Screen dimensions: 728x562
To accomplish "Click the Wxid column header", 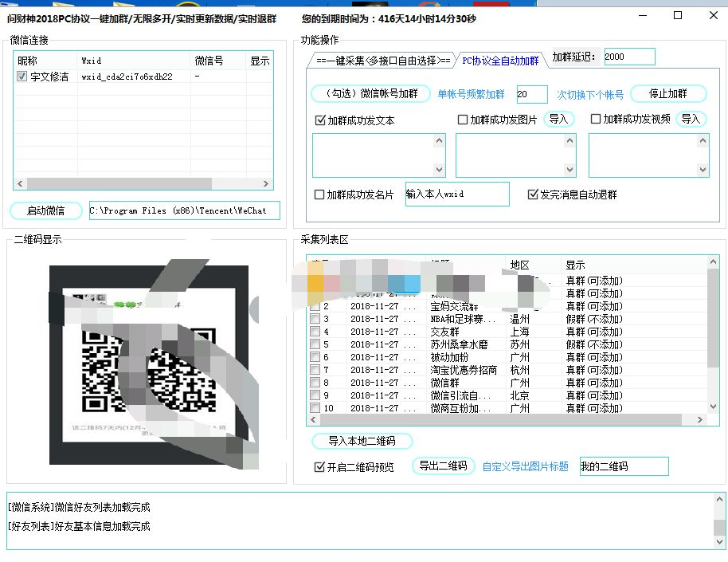I will 134,61.
